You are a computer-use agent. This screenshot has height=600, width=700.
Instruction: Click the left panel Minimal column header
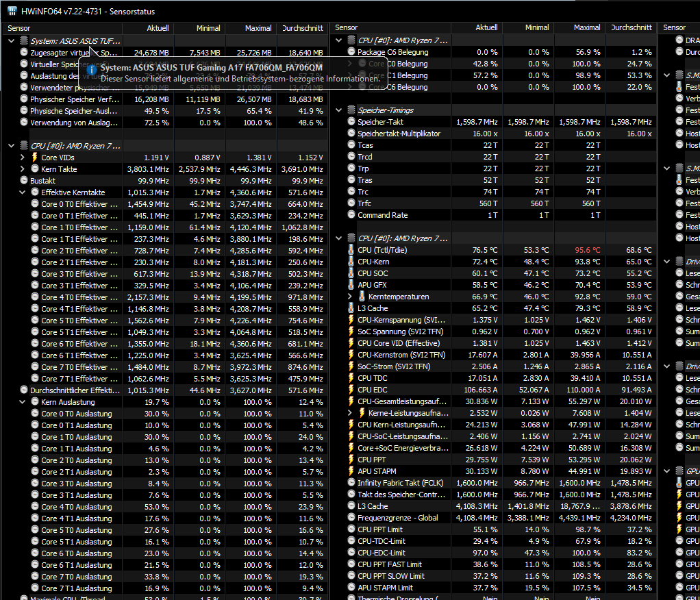(199, 27)
